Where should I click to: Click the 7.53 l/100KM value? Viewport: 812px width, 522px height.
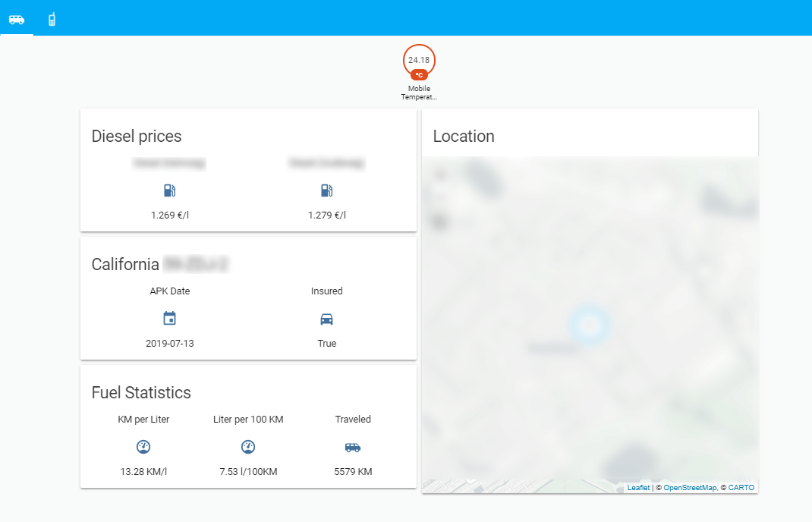(248, 472)
